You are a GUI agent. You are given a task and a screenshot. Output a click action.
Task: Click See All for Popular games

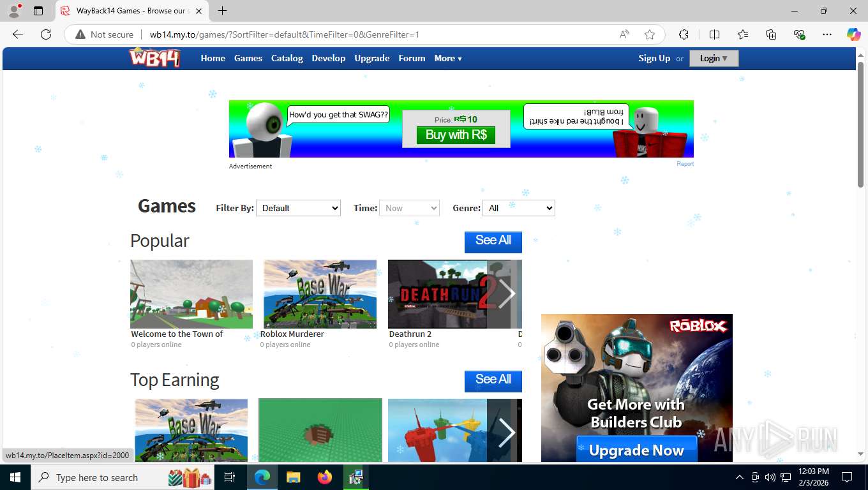pos(493,242)
